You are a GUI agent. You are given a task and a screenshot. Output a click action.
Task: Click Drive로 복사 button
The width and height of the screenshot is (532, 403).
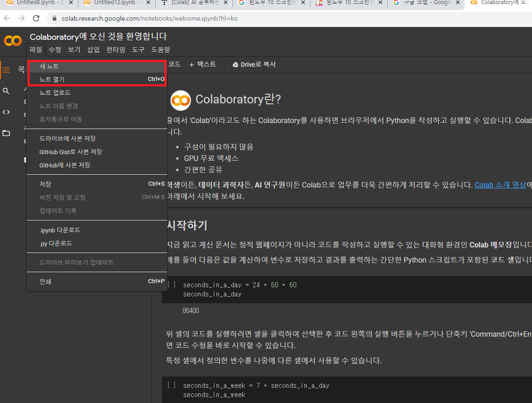point(254,64)
